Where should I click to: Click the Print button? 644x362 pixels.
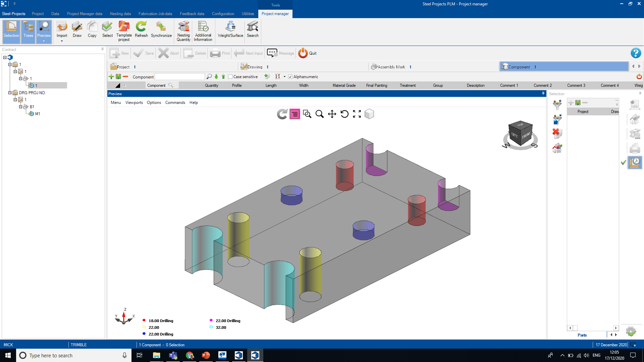tap(220, 53)
